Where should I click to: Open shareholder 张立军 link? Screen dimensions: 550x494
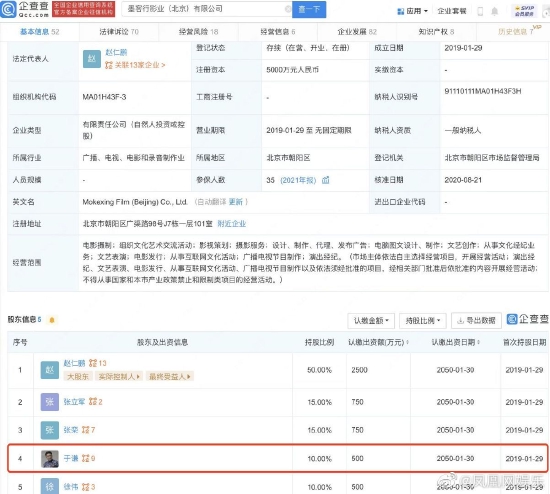click(74, 402)
